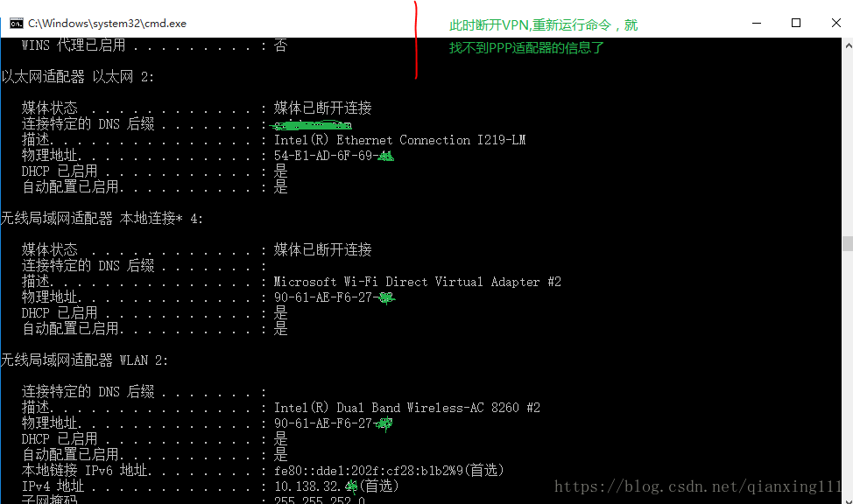Click the scrollbar up arrow

coord(848,46)
